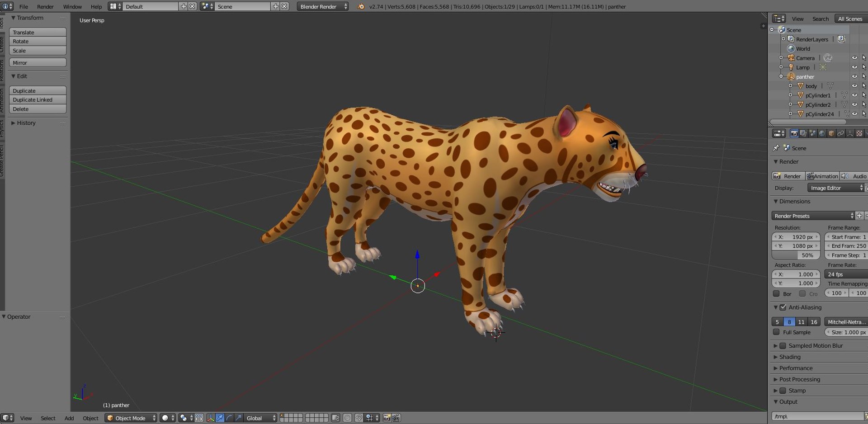Open the Render Layers properties tab
Viewport: 868px width, 424px height.
pyautogui.click(x=803, y=133)
